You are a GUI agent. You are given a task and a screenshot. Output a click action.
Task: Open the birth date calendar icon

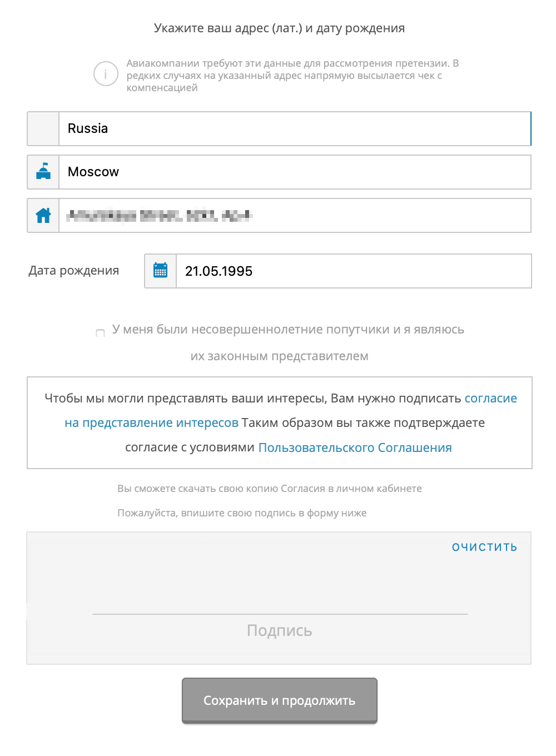coord(161,271)
